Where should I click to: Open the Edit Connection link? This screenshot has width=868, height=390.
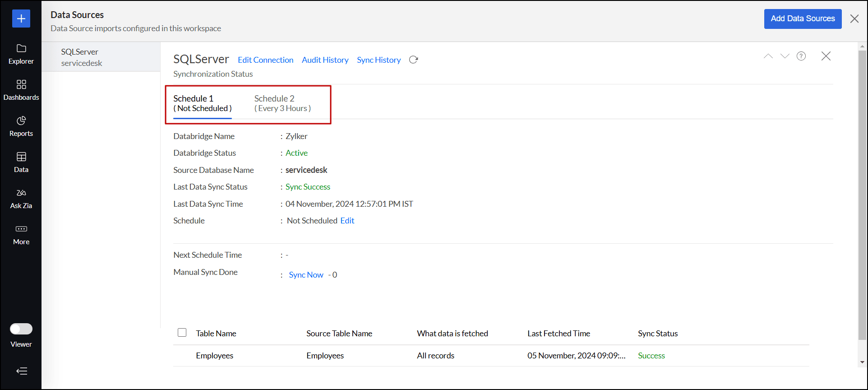pyautogui.click(x=265, y=60)
